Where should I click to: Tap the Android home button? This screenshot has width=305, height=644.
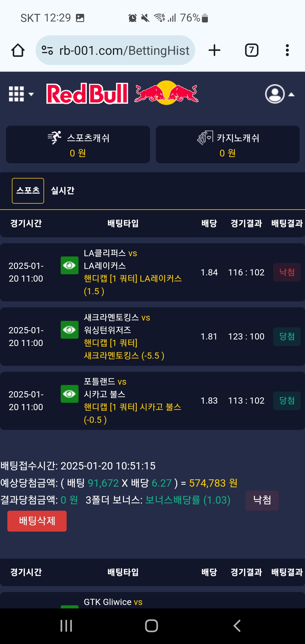pos(151,626)
